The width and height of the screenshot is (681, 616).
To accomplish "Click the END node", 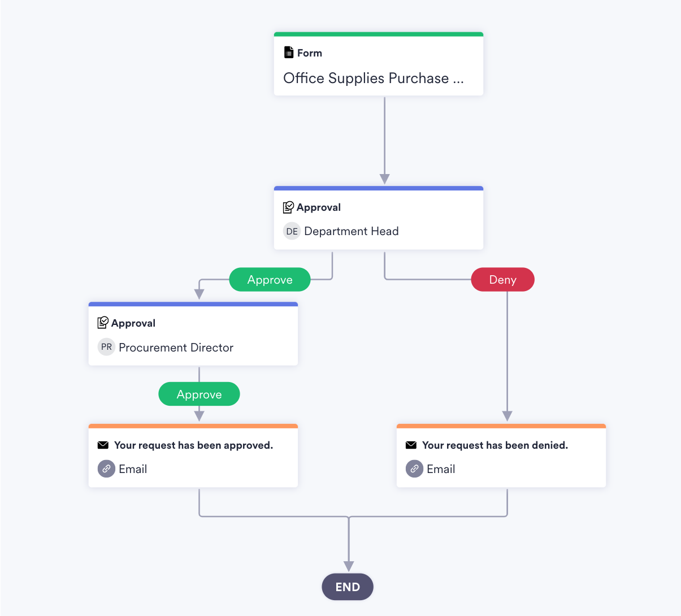I will 347,587.
